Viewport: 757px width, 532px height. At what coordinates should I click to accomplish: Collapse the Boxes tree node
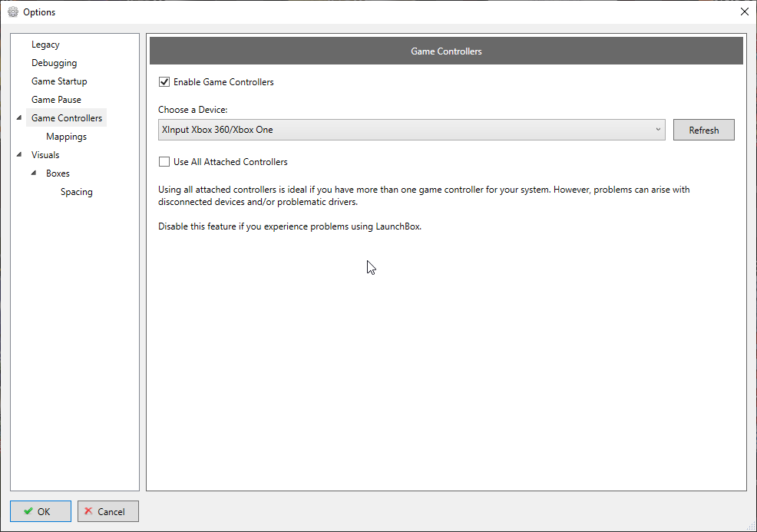click(x=34, y=173)
